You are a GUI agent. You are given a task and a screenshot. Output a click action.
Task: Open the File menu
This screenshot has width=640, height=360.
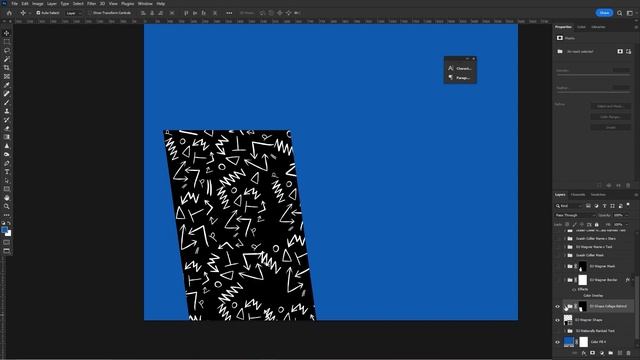coord(14,4)
